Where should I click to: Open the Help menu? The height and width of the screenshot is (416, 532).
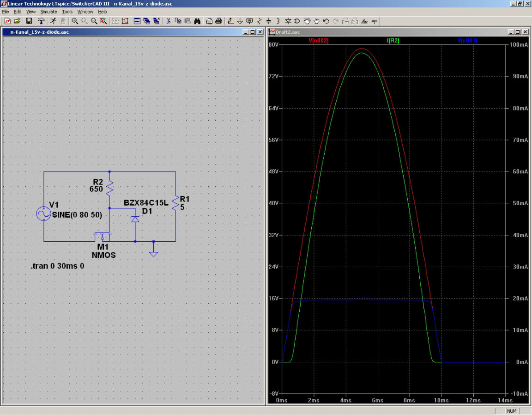103,12
